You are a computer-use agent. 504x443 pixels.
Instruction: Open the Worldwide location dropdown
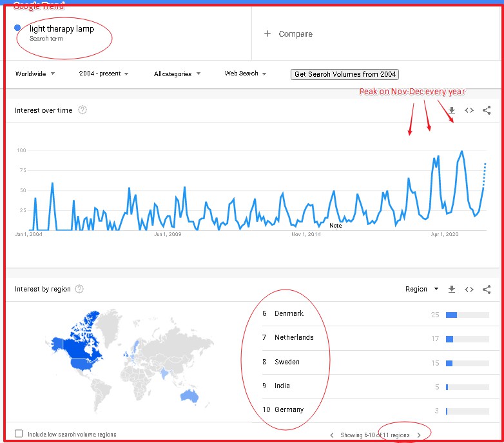[35, 74]
